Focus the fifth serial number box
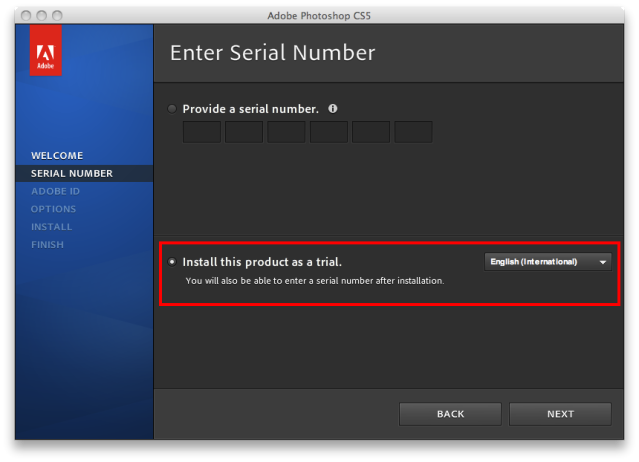The image size is (639, 462). pyautogui.click(x=371, y=132)
